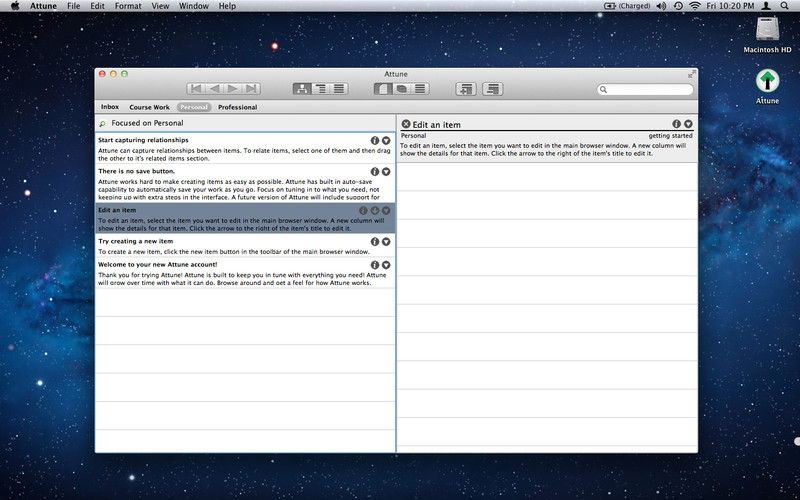Show info for Try creating a new item
The width and height of the screenshot is (800, 500).
pos(375,241)
